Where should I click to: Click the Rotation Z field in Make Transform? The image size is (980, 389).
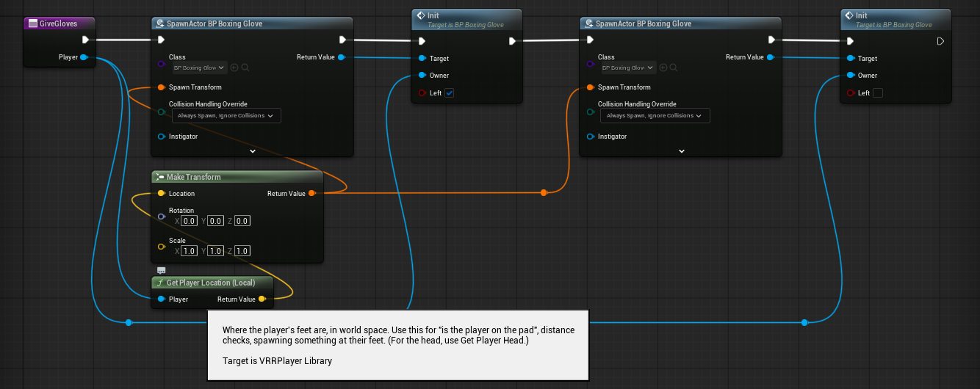tap(242, 221)
